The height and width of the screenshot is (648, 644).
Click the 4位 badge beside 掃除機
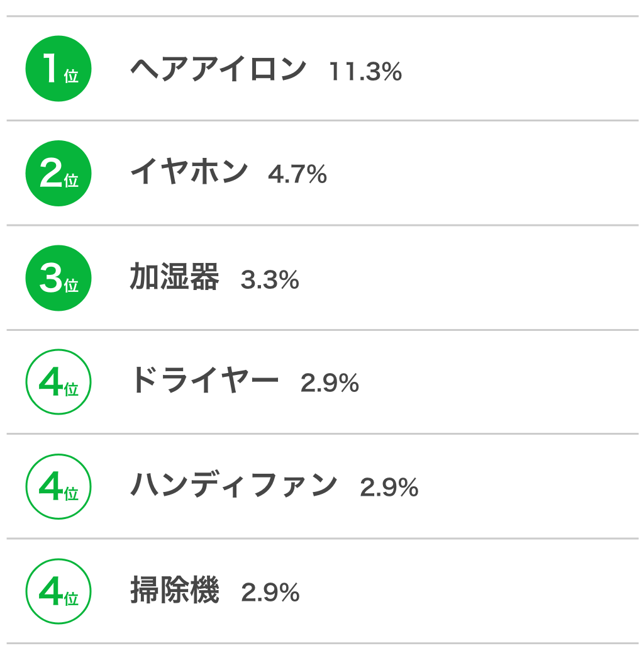point(58,591)
